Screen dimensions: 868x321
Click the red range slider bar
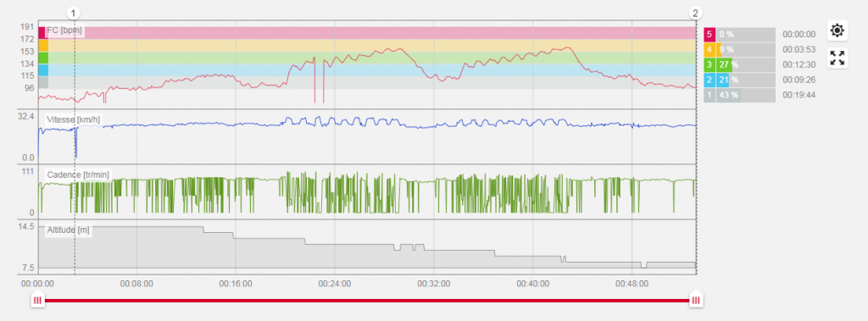point(366,301)
